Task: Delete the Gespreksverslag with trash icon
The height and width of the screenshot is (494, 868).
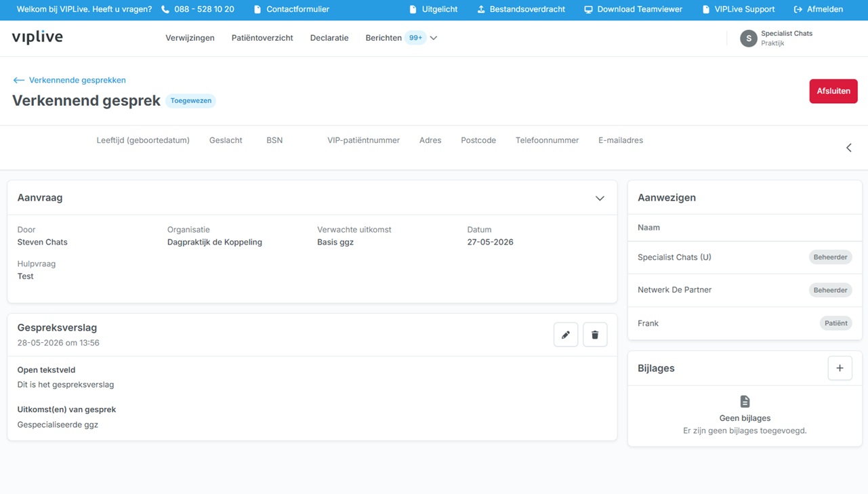Action: (595, 335)
